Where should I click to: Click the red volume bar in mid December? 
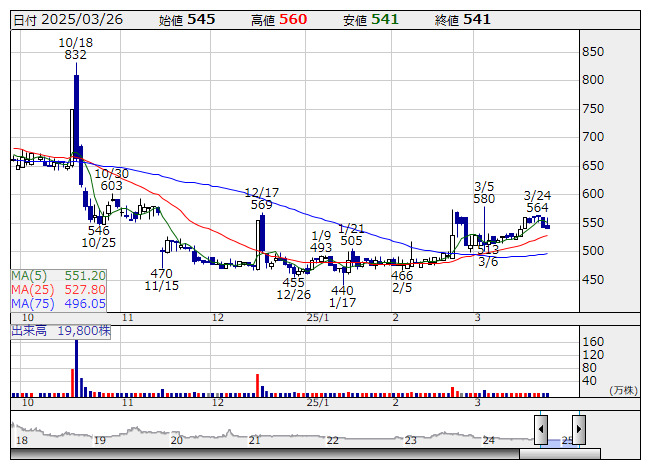click(x=257, y=385)
